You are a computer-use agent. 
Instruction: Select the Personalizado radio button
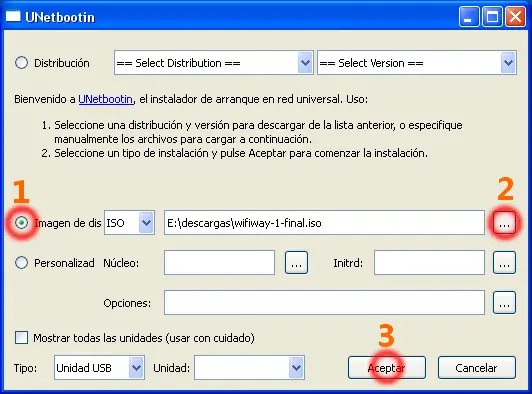click(x=21, y=263)
